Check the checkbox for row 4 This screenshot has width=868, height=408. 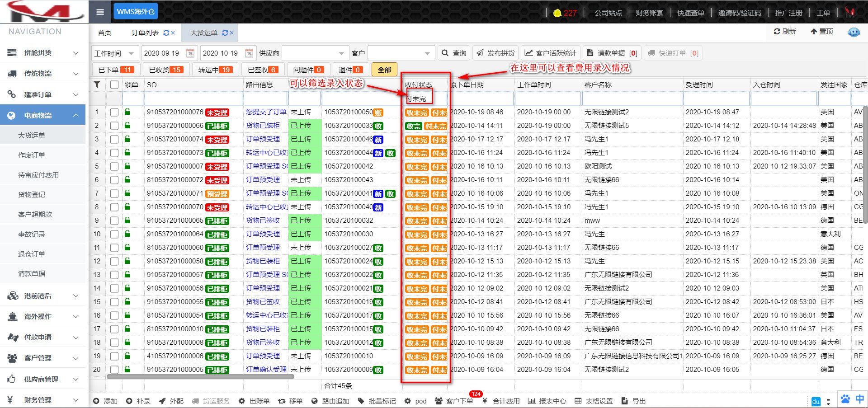pyautogui.click(x=114, y=153)
